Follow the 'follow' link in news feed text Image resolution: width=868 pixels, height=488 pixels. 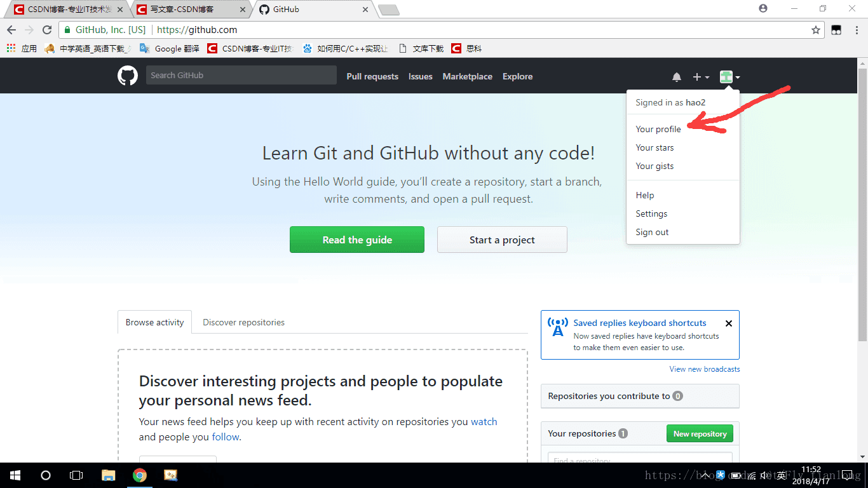click(x=226, y=437)
